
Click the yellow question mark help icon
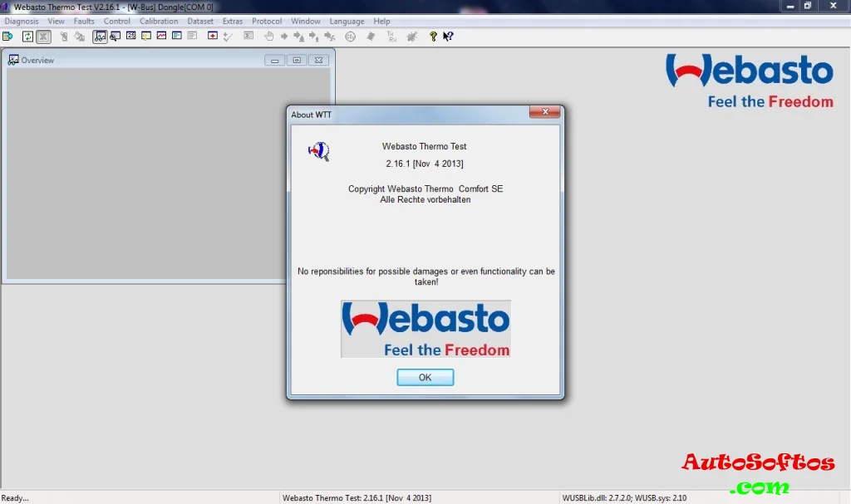(433, 37)
